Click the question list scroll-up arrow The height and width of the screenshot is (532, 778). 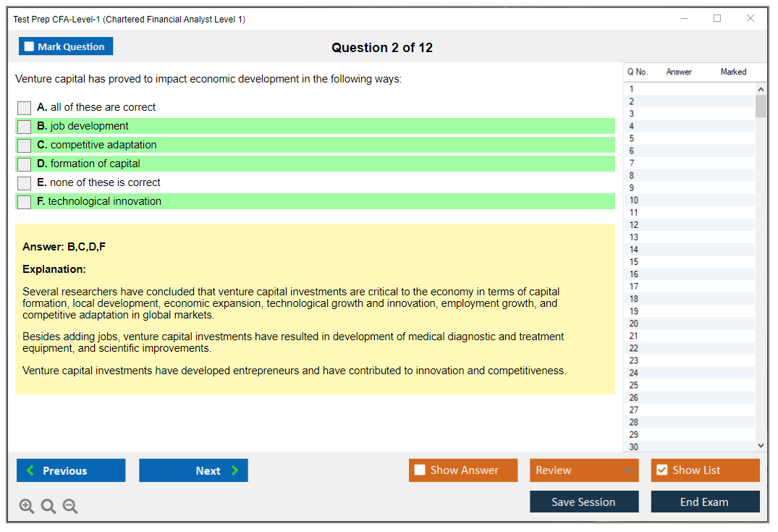click(x=761, y=89)
